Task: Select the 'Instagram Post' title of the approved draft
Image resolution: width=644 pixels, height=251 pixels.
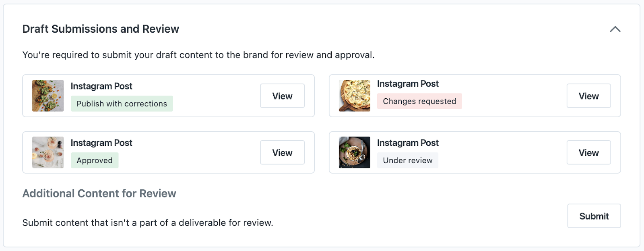Action: tap(101, 143)
